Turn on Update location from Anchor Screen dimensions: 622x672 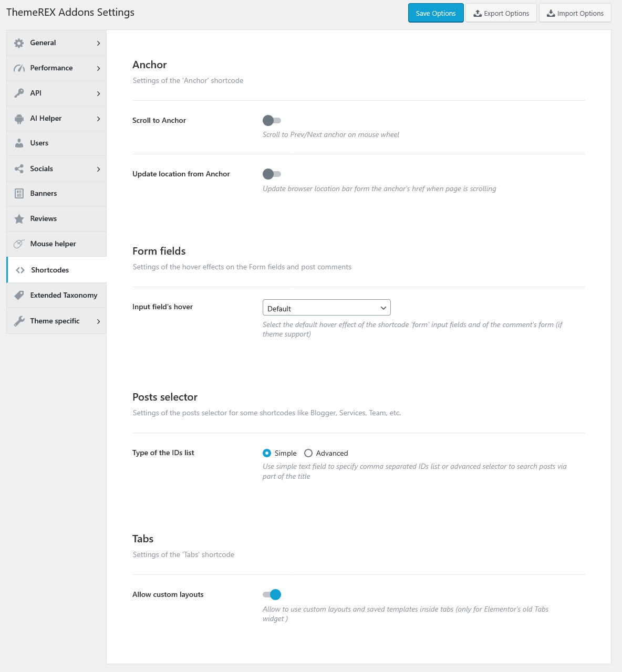[x=272, y=174]
